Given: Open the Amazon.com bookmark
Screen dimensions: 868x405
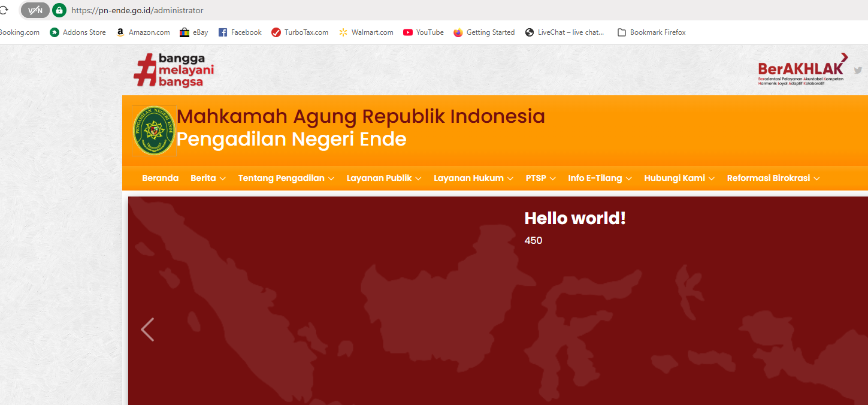Looking at the screenshot, I should pos(143,32).
